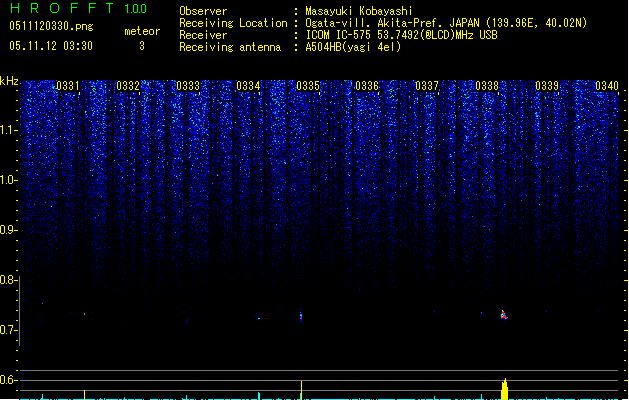The width and height of the screenshot is (629, 400).
Task: Click the tall yellow intensity spike below 0335
Action: (301, 390)
